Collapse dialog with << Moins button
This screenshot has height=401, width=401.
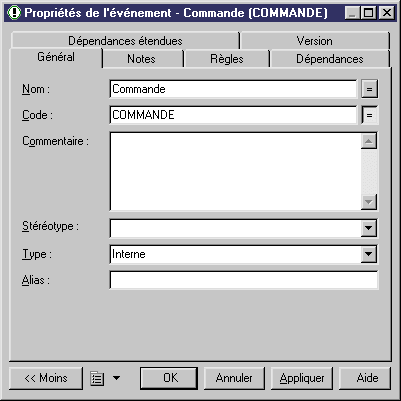(x=46, y=378)
